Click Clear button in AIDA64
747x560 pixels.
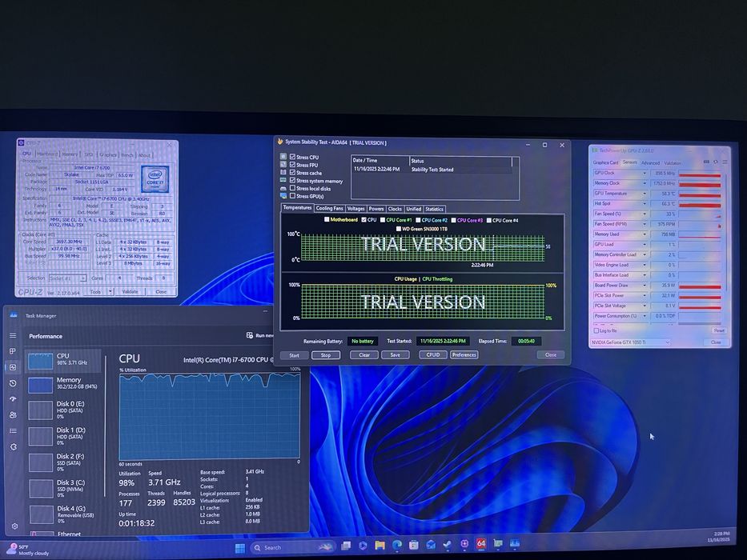364,355
